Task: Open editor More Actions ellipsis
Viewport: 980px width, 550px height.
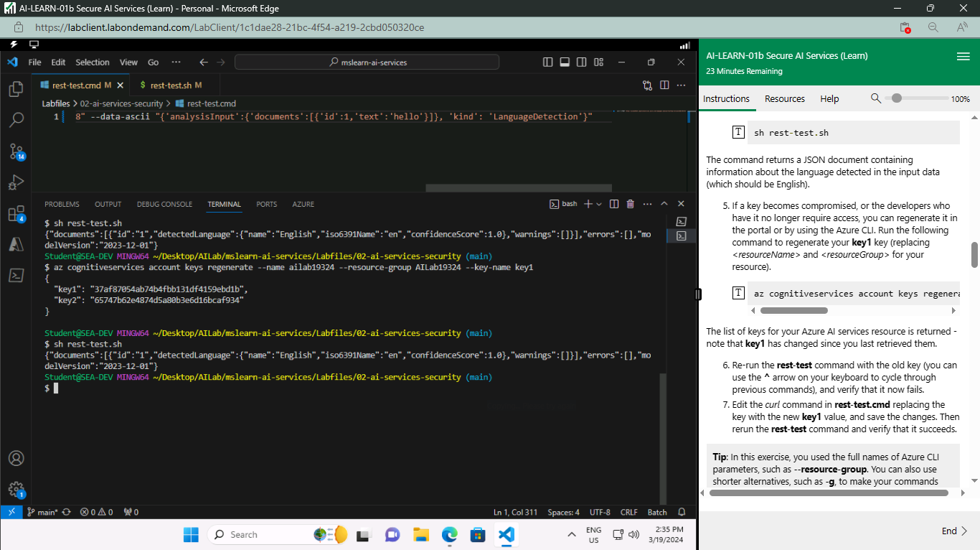Action: pyautogui.click(x=682, y=85)
